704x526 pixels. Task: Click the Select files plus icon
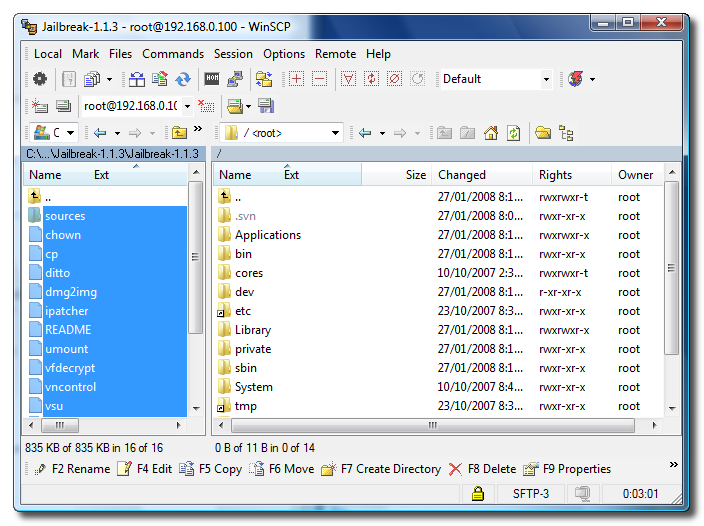[x=296, y=79]
